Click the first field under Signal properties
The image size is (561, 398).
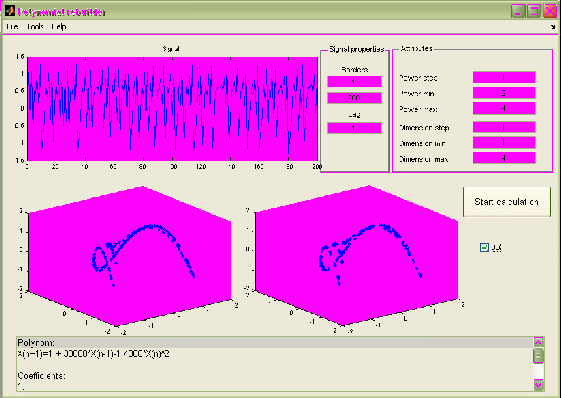click(354, 82)
